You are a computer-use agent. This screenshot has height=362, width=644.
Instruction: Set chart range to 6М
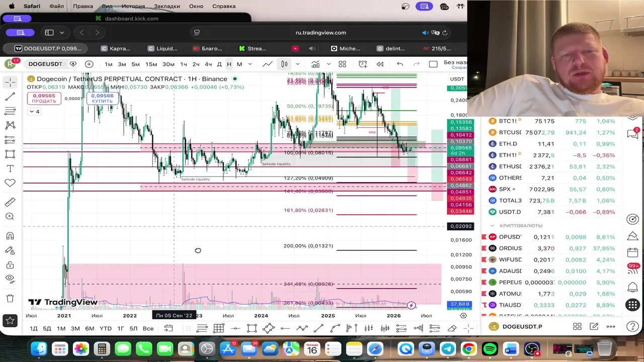point(90,328)
